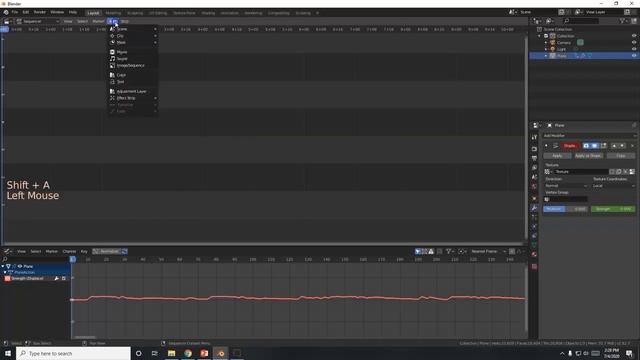Open the outliner filter dropdown
The height and width of the screenshot is (360, 640).
(x=624, y=21)
